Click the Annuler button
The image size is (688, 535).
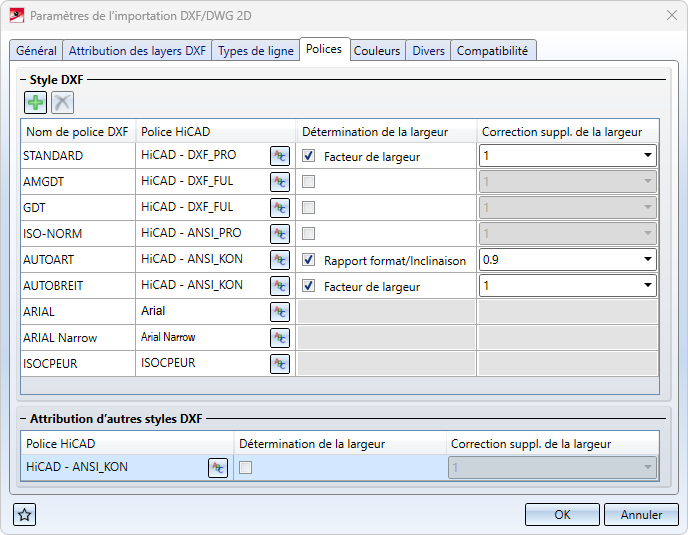pyautogui.click(x=641, y=515)
